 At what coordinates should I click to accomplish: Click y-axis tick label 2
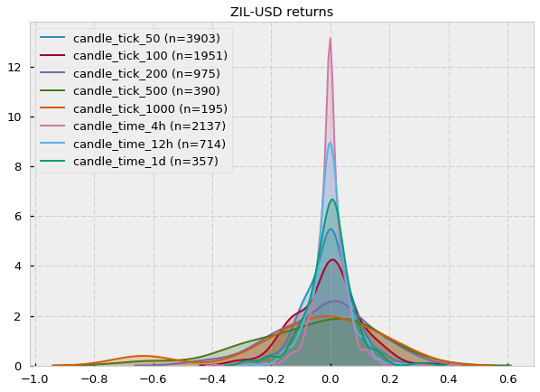pyautogui.click(x=17, y=316)
